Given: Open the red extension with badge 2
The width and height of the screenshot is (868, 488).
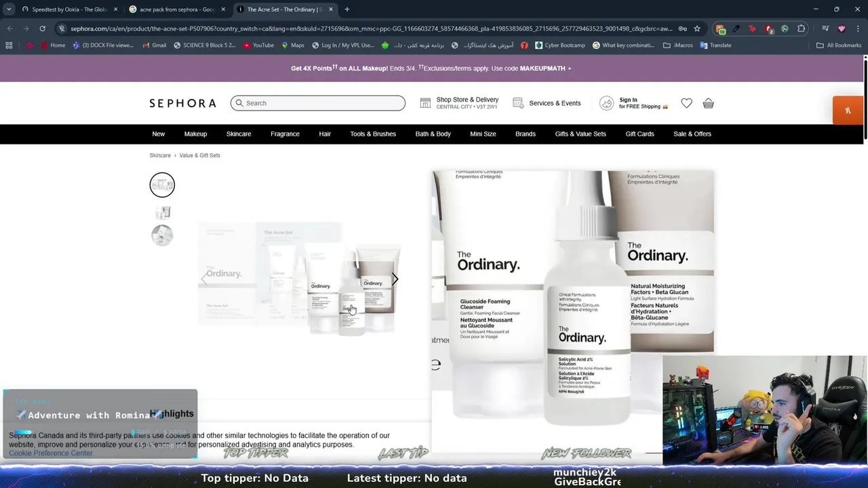Looking at the screenshot, I should (x=768, y=28).
